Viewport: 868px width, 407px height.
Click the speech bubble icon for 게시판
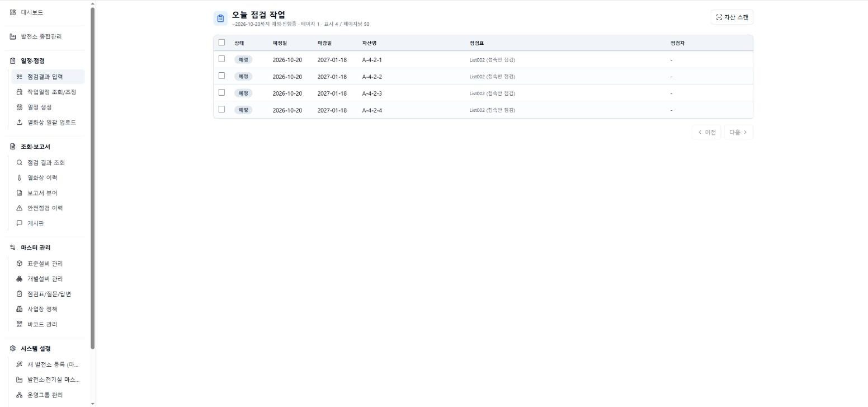click(x=20, y=223)
